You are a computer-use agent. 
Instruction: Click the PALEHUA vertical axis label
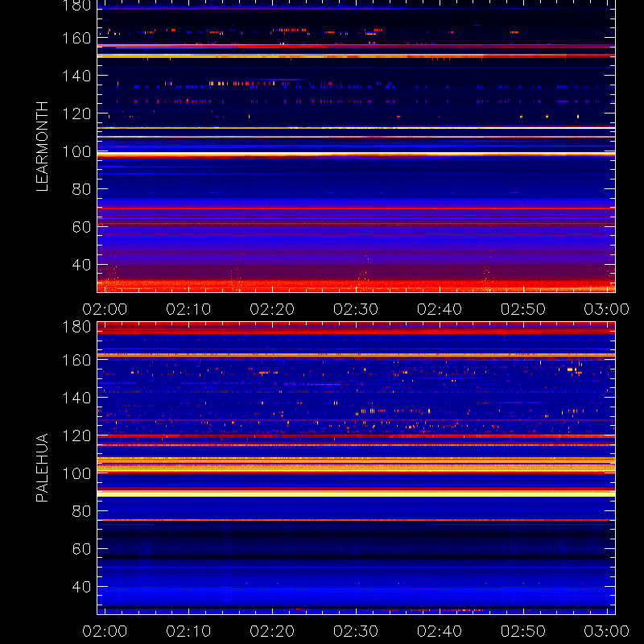click(42, 468)
